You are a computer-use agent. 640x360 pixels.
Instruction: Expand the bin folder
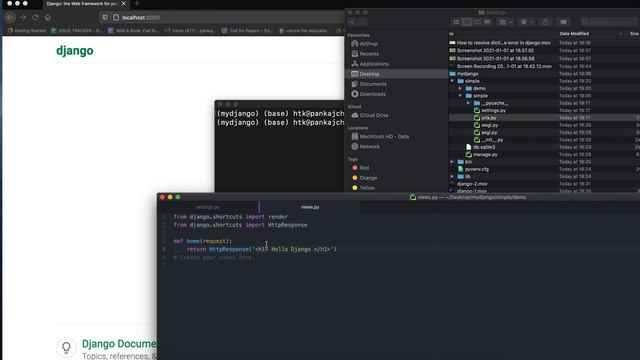click(x=452, y=162)
